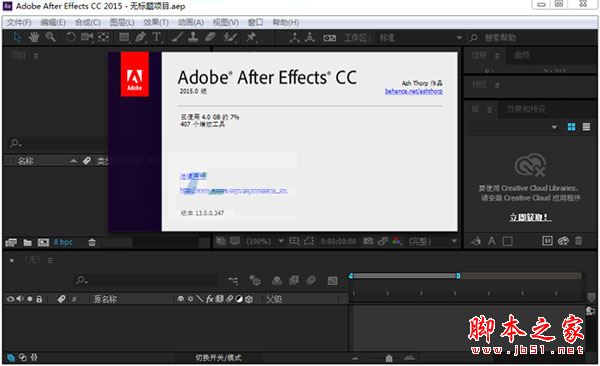The height and width of the screenshot is (366, 600).
Task: Click the local axis mode icon
Action: pos(294,38)
